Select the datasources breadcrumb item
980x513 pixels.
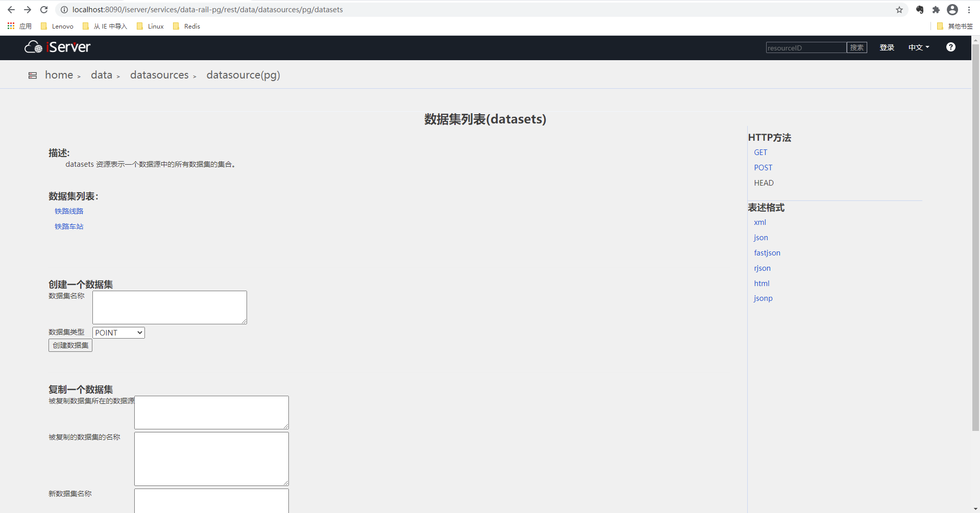(159, 74)
